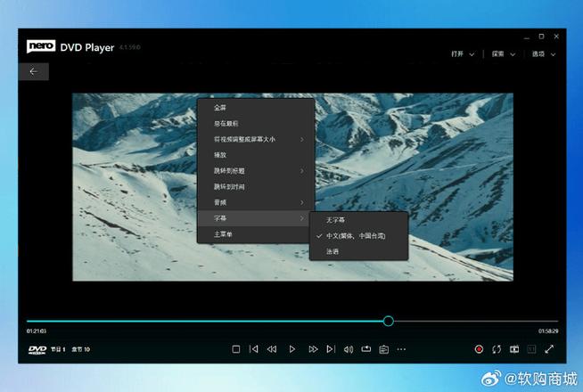Click the back arrow button

point(34,71)
